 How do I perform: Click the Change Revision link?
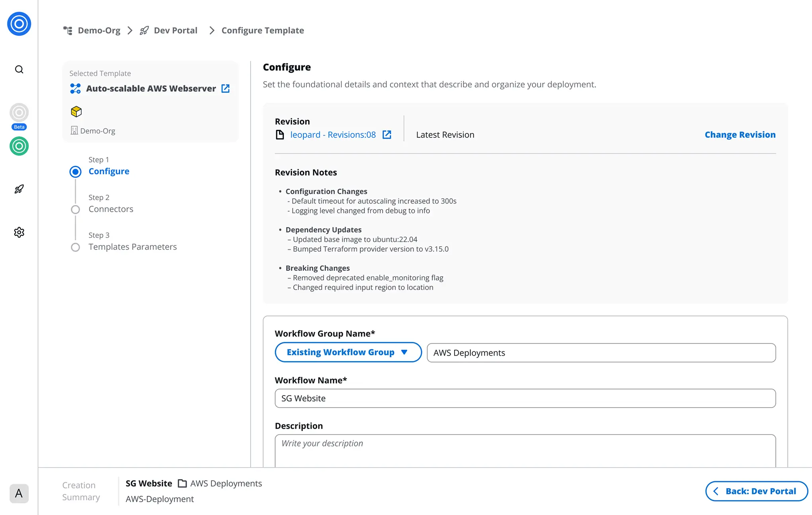coord(740,135)
